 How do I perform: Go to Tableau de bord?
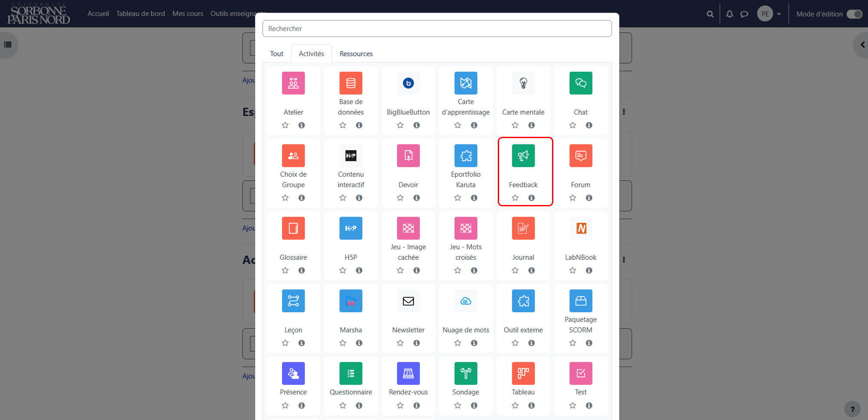[x=141, y=13]
